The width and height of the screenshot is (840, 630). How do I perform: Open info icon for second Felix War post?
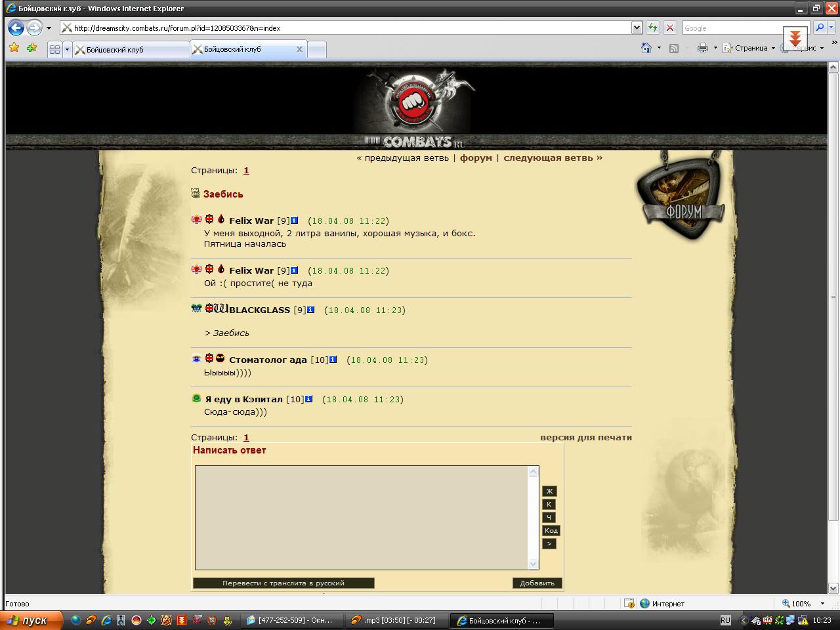pyautogui.click(x=294, y=270)
